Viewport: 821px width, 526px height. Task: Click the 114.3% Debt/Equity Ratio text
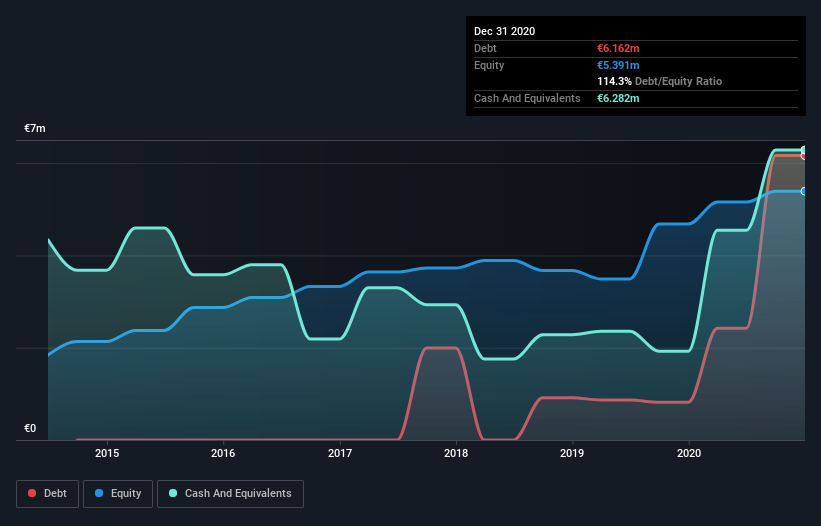coord(660,82)
